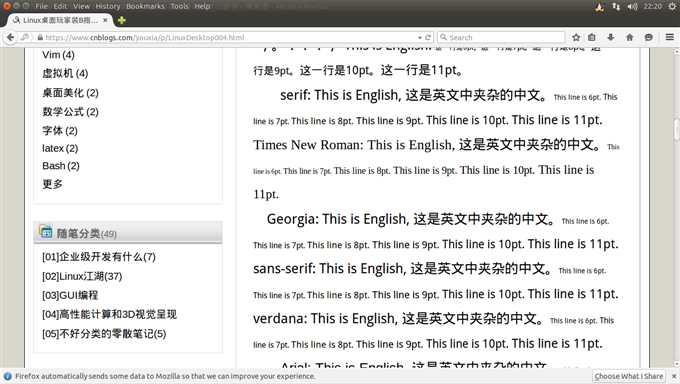Image resolution: width=680 pixels, height=384 pixels.
Task: Go to Firefox Home page icon
Action: (630, 37)
